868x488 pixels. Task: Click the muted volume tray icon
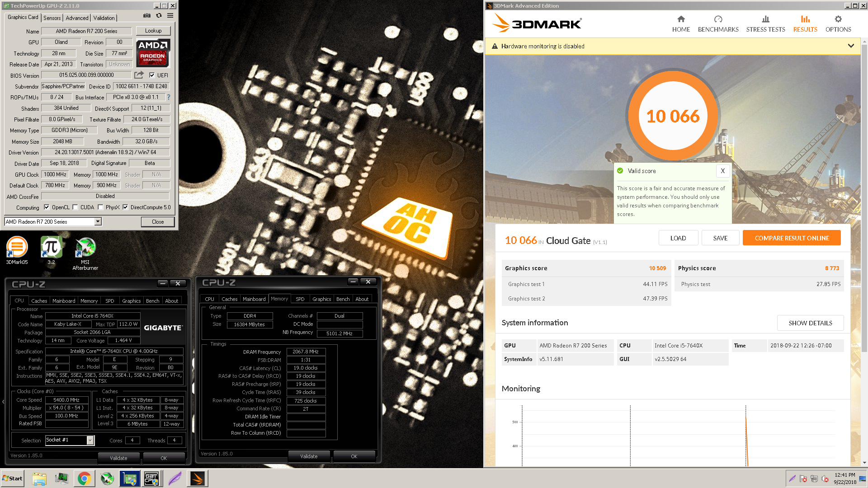click(x=825, y=479)
